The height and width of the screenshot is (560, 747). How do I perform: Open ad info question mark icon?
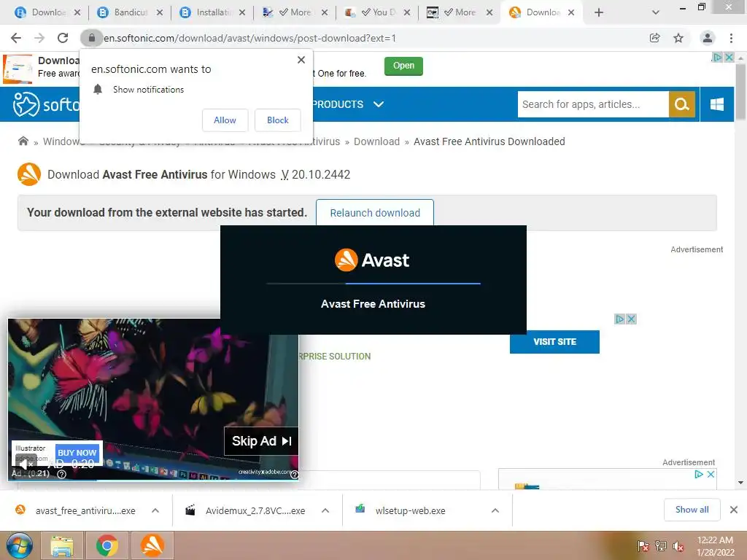[x=61, y=474]
